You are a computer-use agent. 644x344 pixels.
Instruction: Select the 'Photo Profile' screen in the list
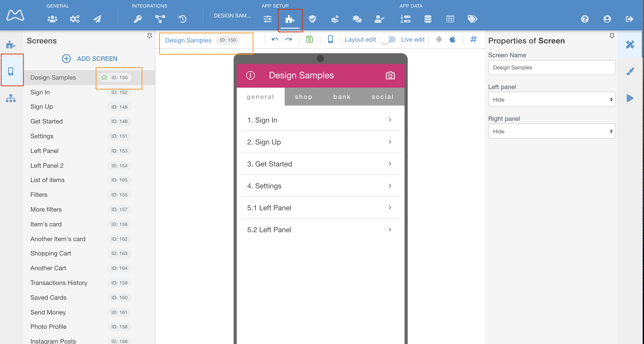tap(89, 327)
